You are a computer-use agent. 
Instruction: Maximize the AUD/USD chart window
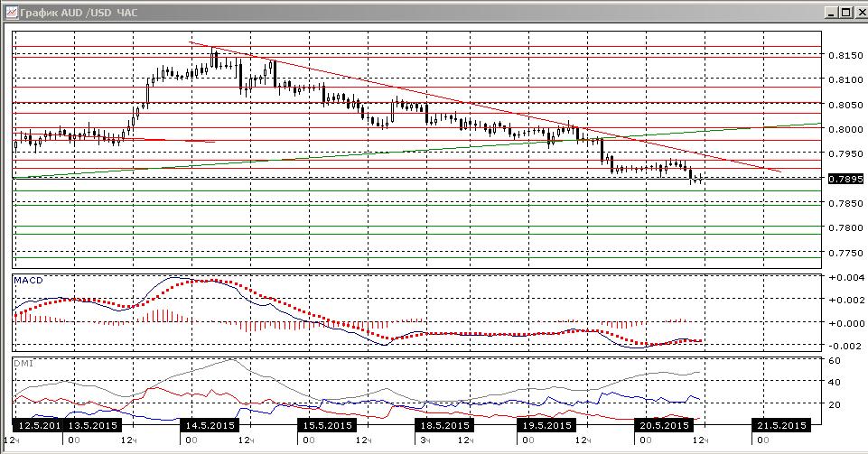(845, 12)
